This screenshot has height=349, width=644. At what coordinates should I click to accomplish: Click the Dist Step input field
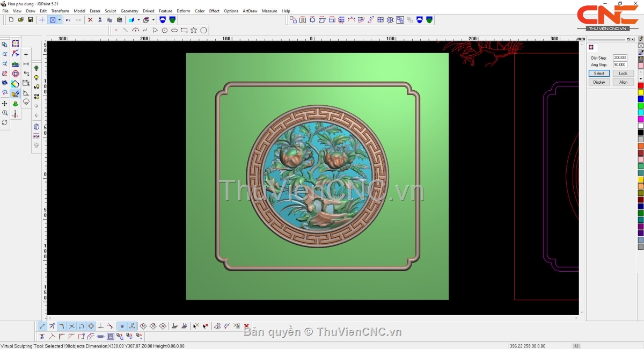pyautogui.click(x=620, y=57)
